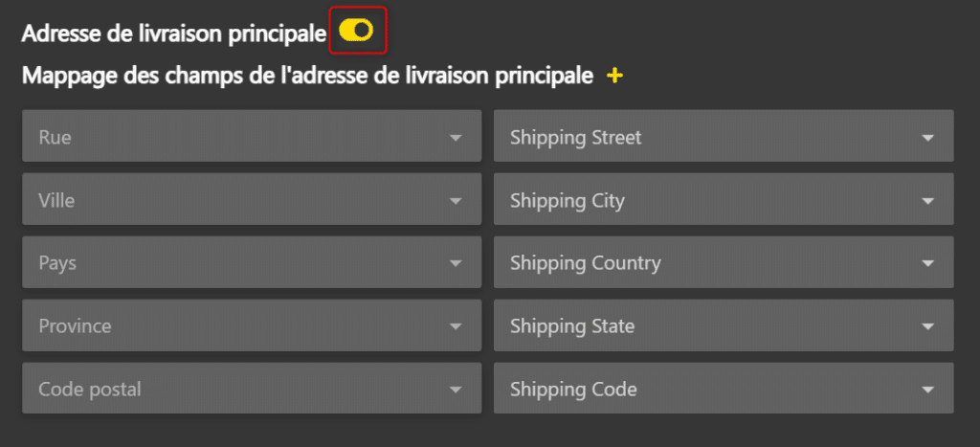Click the arrow icon on the Rue field
This screenshot has width=980, height=447.
point(456,138)
